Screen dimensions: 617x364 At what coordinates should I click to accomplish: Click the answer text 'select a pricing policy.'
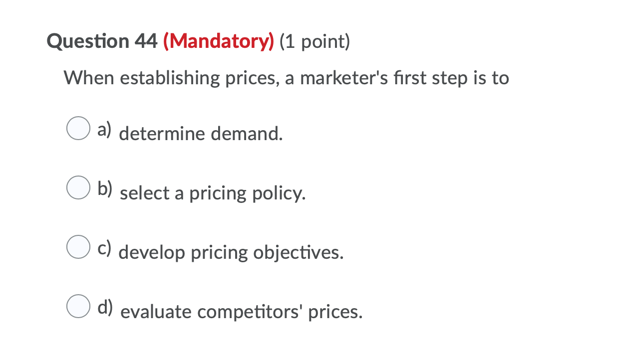click(213, 193)
